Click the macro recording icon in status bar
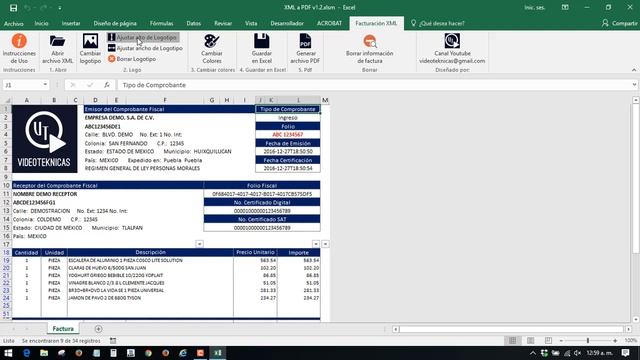The height and width of the screenshot is (360, 640). [x=113, y=340]
